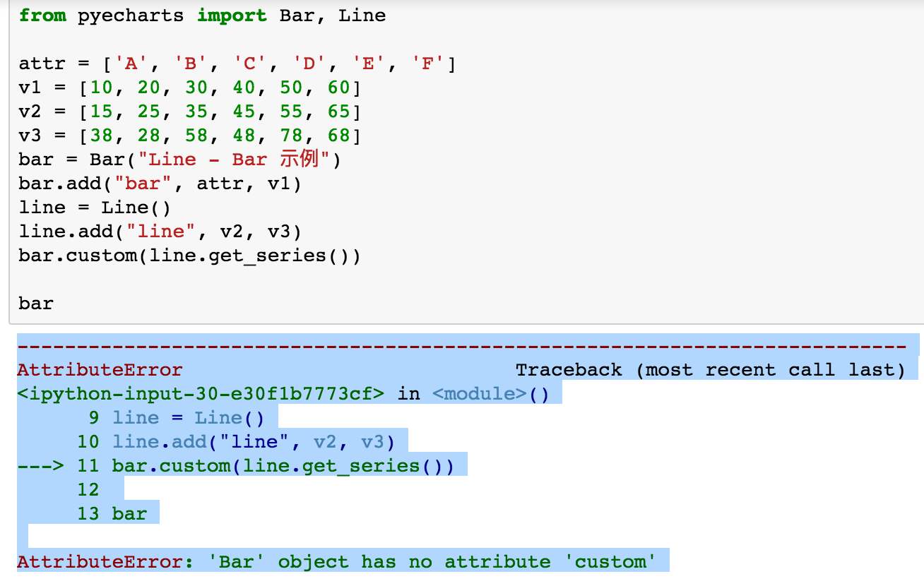Click the final bar output expression
Image resolution: width=924 pixels, height=586 pixels.
tap(34, 303)
